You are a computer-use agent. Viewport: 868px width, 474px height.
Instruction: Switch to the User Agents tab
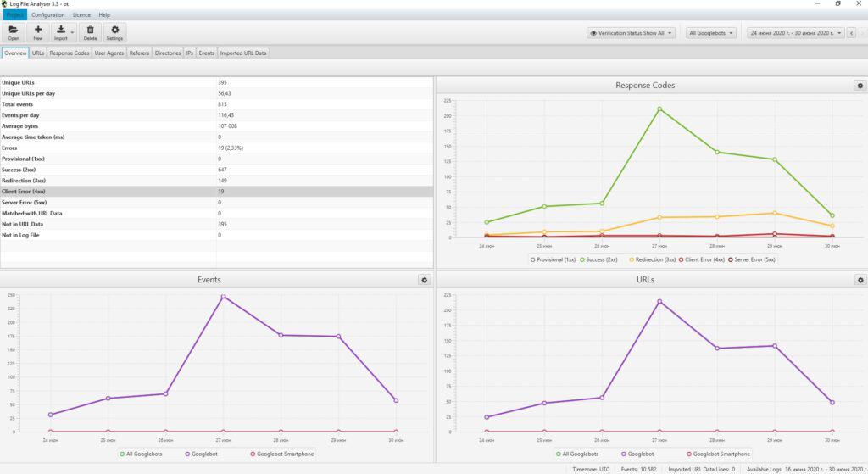pyautogui.click(x=109, y=53)
